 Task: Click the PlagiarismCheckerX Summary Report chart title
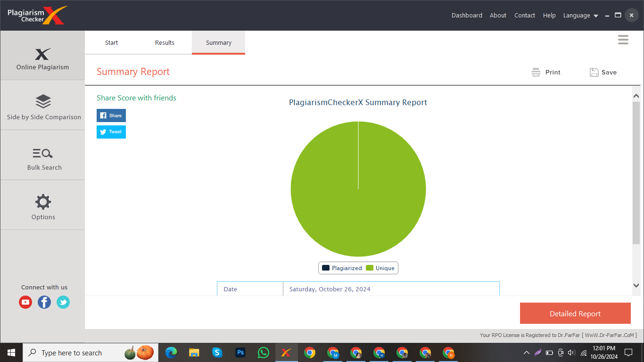358,102
